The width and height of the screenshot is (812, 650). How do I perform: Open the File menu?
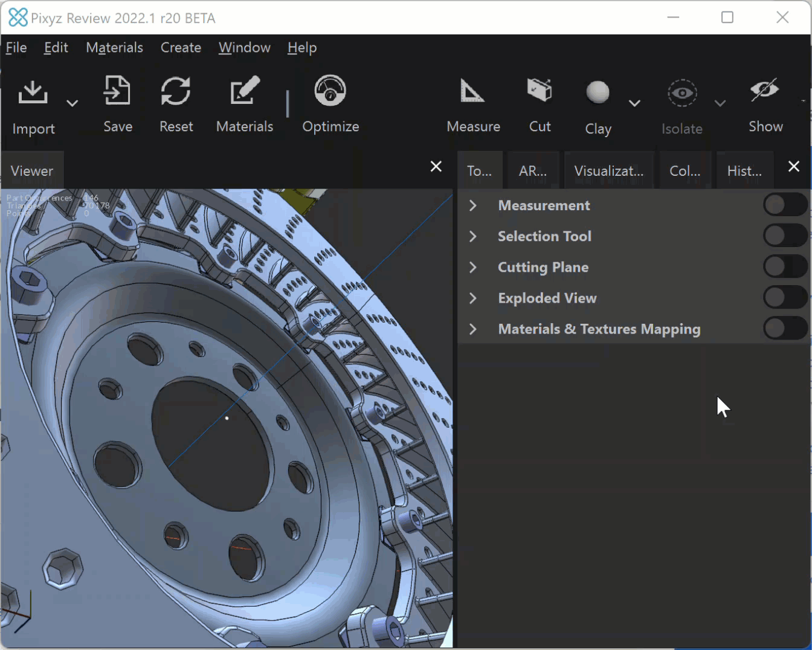click(x=16, y=48)
